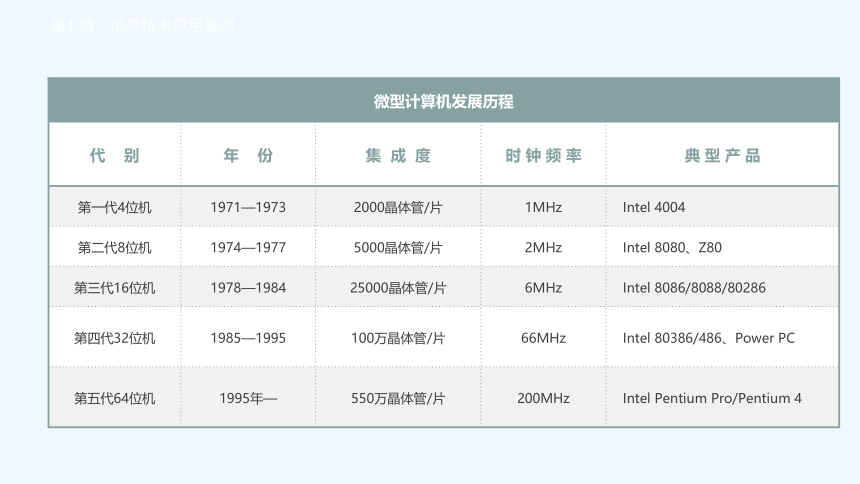
Task: Select the 典型产品 column header
Action: pyautogui.click(x=722, y=156)
